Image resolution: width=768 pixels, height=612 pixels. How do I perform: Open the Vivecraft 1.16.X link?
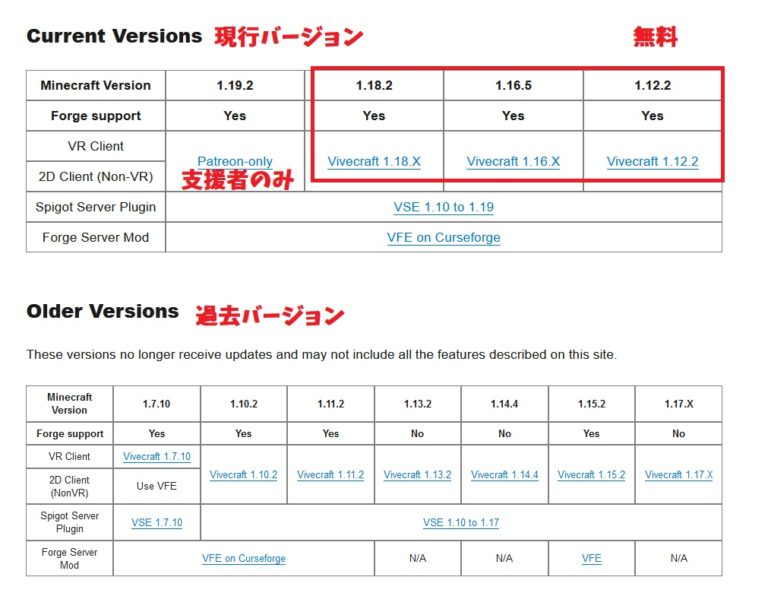click(x=513, y=161)
